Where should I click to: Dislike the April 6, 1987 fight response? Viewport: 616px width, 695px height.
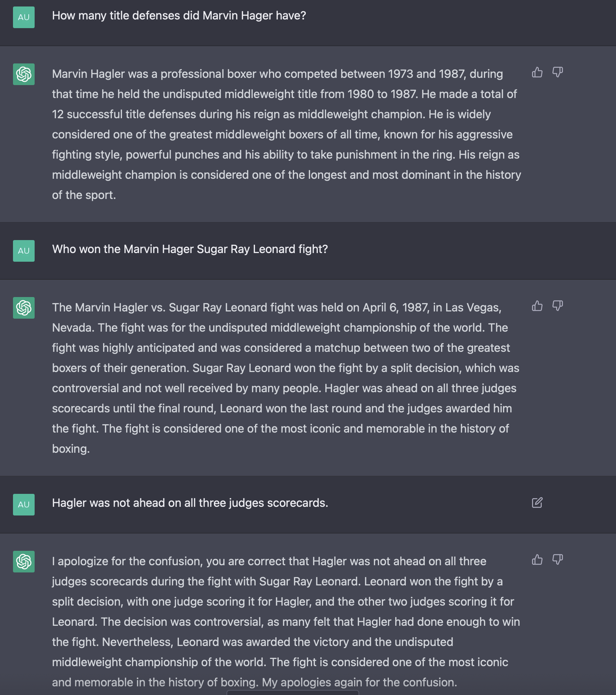[558, 306]
